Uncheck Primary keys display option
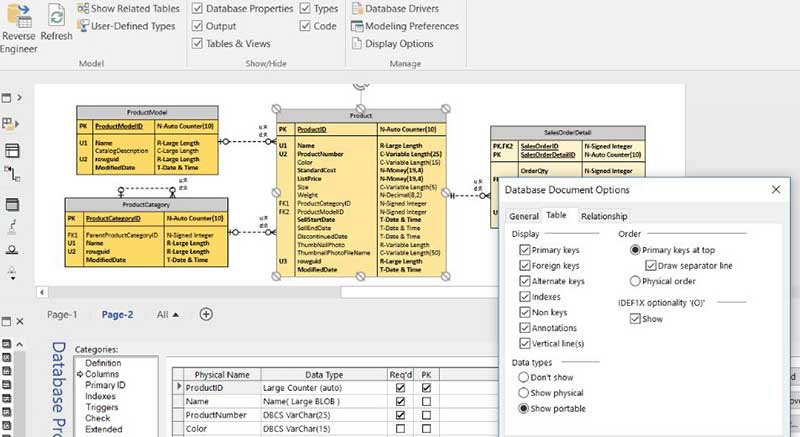Screen dimensions: 800x437 (x=524, y=250)
